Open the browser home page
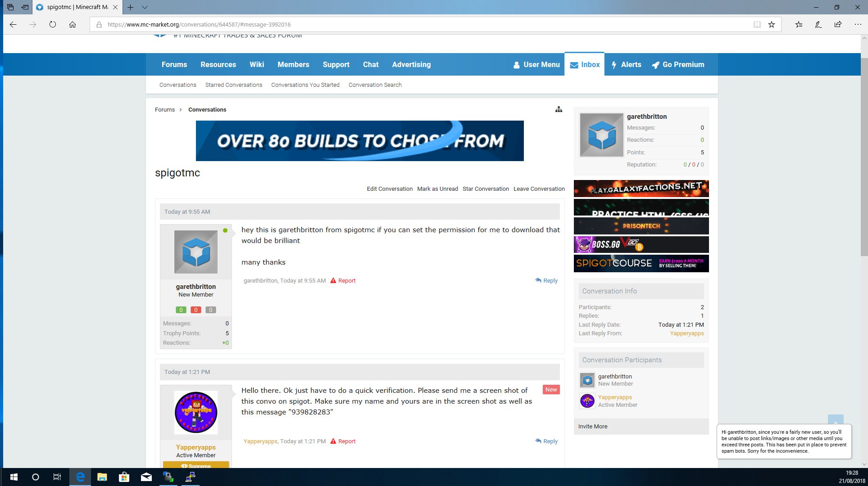 [x=73, y=24]
